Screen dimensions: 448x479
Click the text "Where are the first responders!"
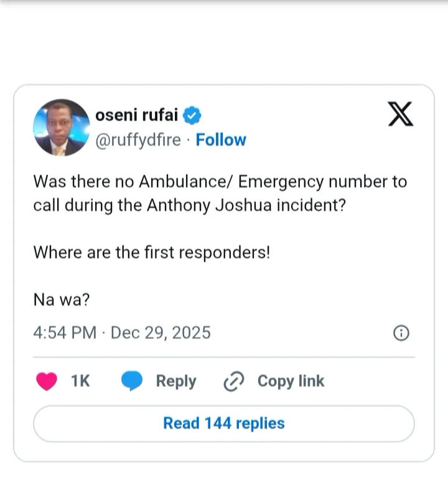(151, 253)
